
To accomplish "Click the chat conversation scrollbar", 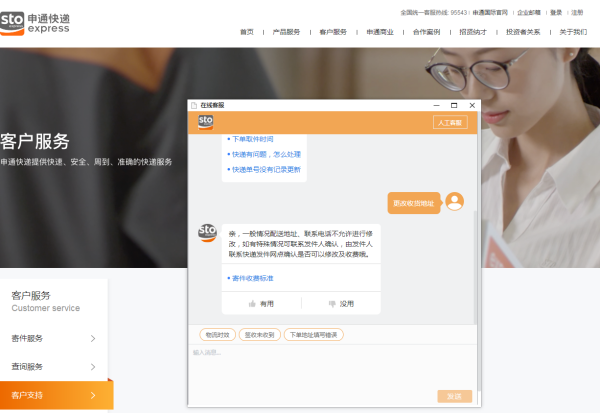I will 476,267.
